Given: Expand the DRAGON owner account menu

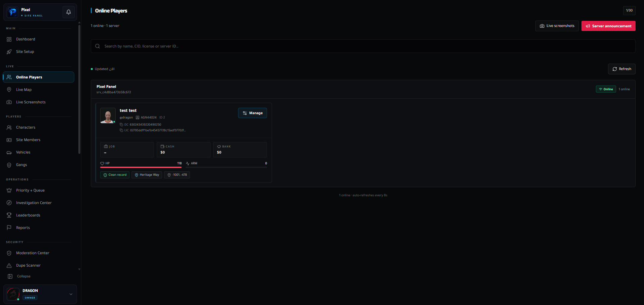Looking at the screenshot, I should 71,294.
